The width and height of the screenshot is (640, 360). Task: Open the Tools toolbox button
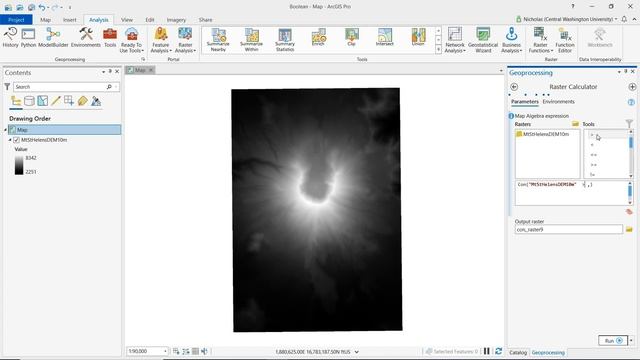point(110,38)
